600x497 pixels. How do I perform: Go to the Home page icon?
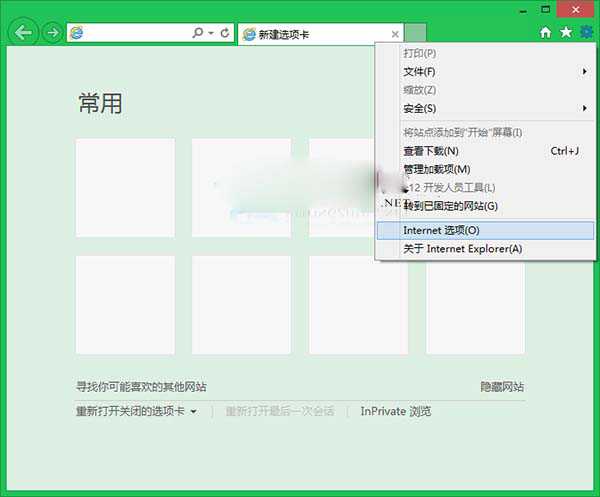point(546,33)
